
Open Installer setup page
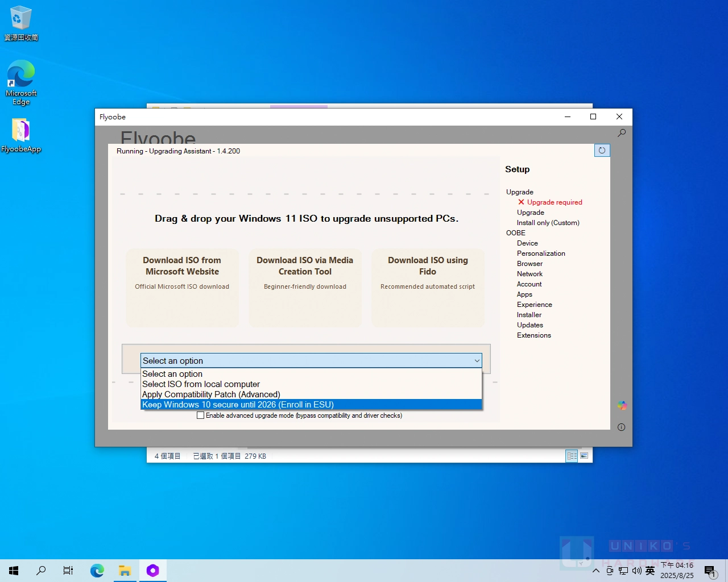pos(529,315)
